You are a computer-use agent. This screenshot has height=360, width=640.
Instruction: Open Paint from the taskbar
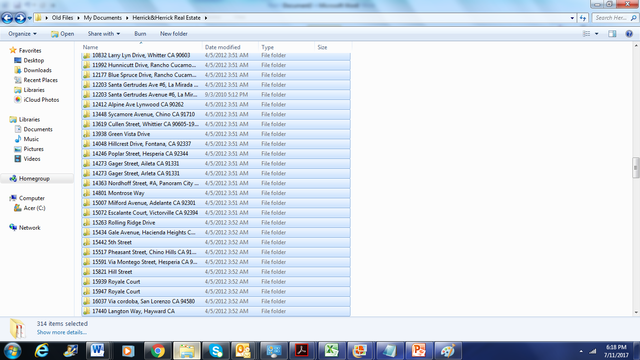pyautogui.click(x=448, y=351)
